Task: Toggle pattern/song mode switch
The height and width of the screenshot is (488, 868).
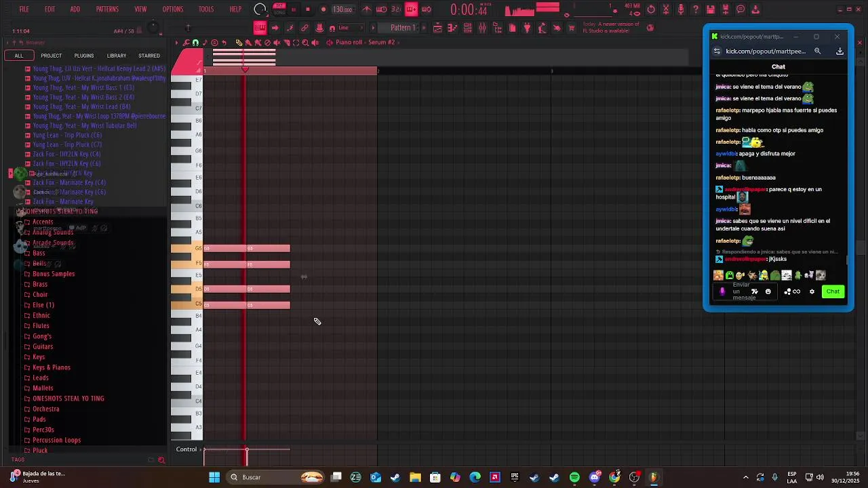Action: tap(279, 9)
